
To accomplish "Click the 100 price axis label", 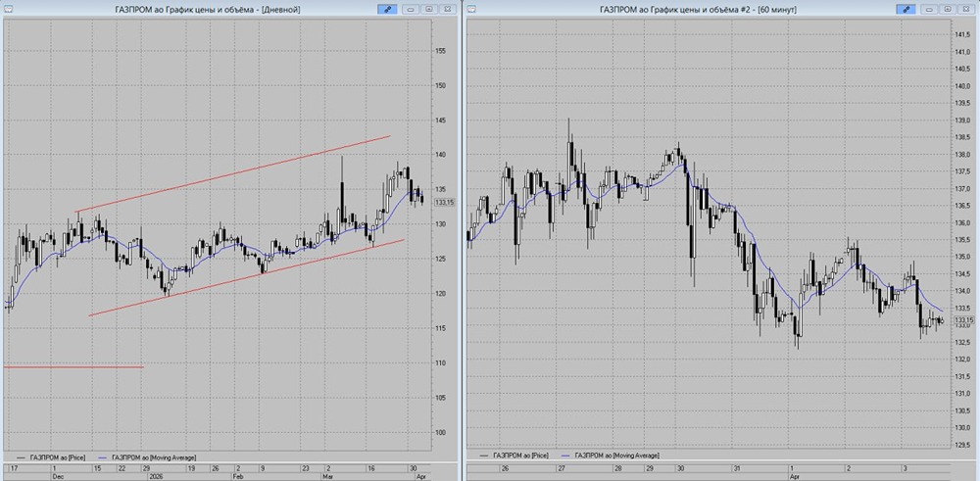I will tap(441, 433).
